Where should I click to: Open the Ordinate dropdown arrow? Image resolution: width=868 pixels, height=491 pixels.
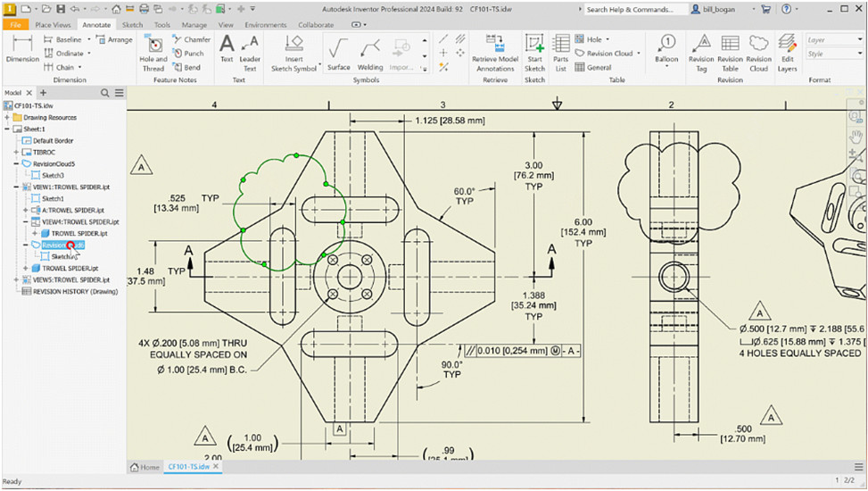click(x=89, y=54)
